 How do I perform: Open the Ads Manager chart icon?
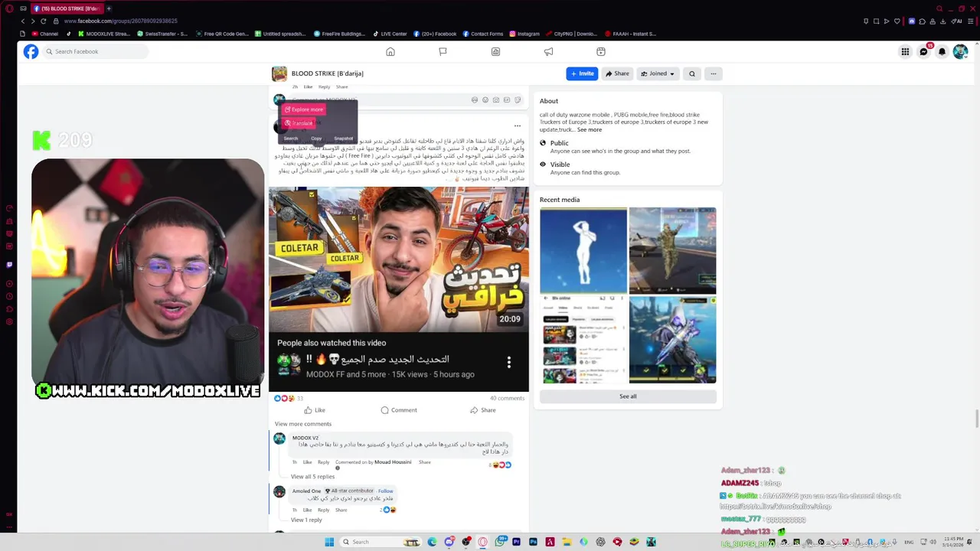[495, 51]
